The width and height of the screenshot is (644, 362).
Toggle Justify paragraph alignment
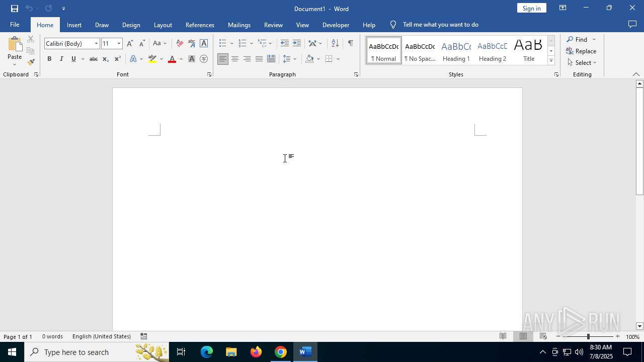pyautogui.click(x=259, y=59)
